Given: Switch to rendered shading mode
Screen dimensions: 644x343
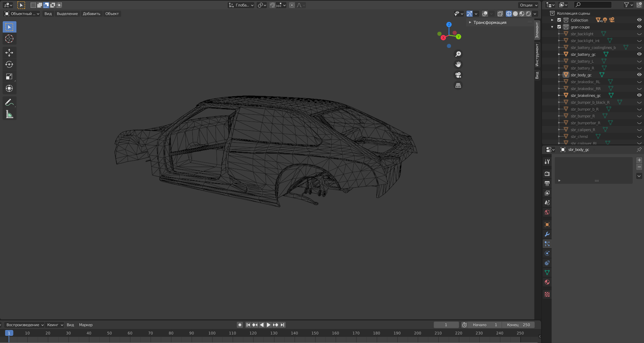Looking at the screenshot, I should coord(528,14).
